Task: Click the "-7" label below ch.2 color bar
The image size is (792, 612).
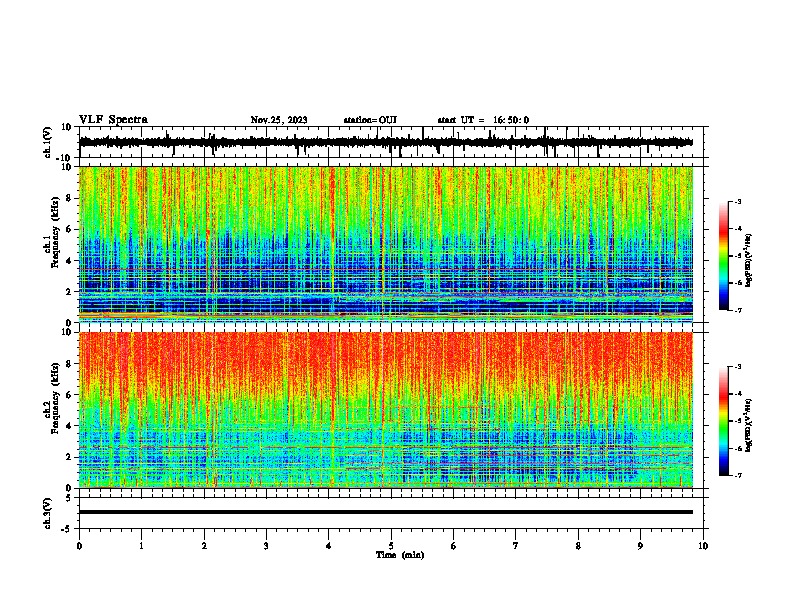Action: pyautogui.click(x=737, y=475)
